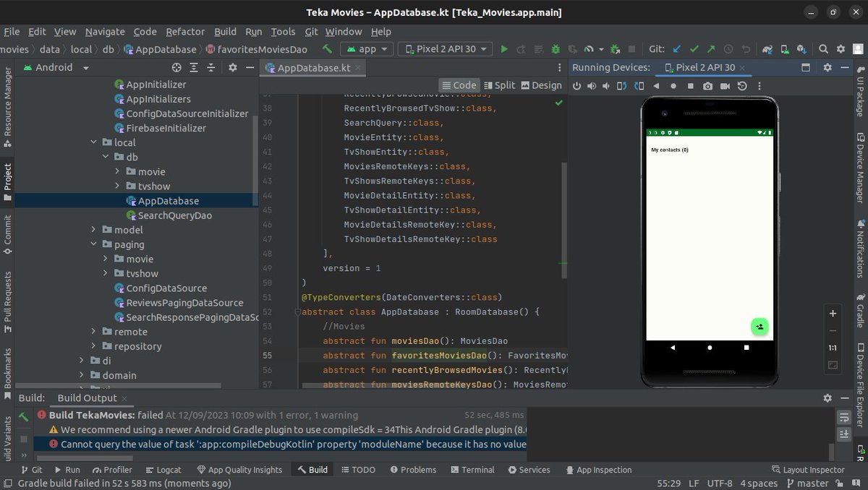Select the AppDatabase.kt editor tab
The image size is (868, 490).
click(314, 67)
